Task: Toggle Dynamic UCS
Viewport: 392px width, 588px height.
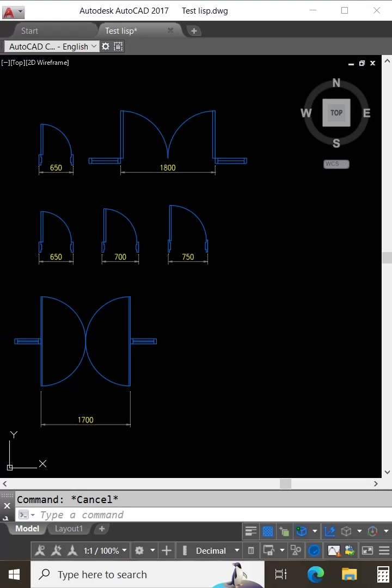Action: [x=330, y=531]
